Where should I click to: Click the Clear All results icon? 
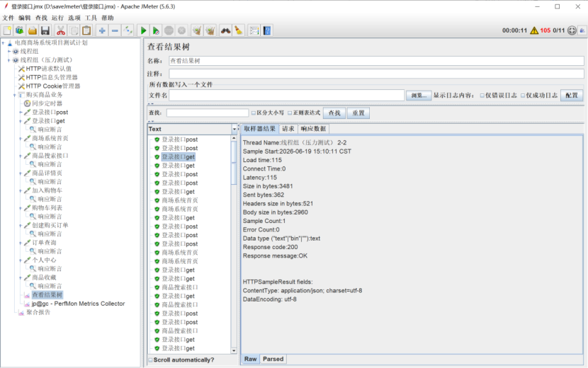coord(210,30)
